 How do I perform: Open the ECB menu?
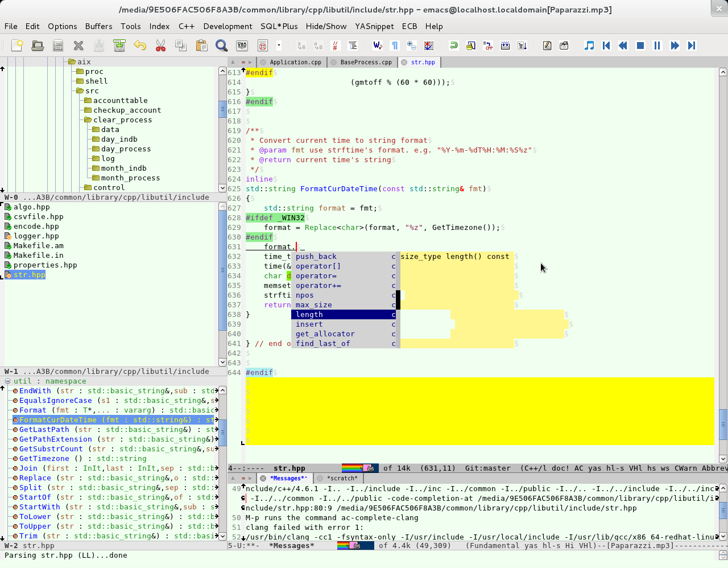pyautogui.click(x=409, y=26)
